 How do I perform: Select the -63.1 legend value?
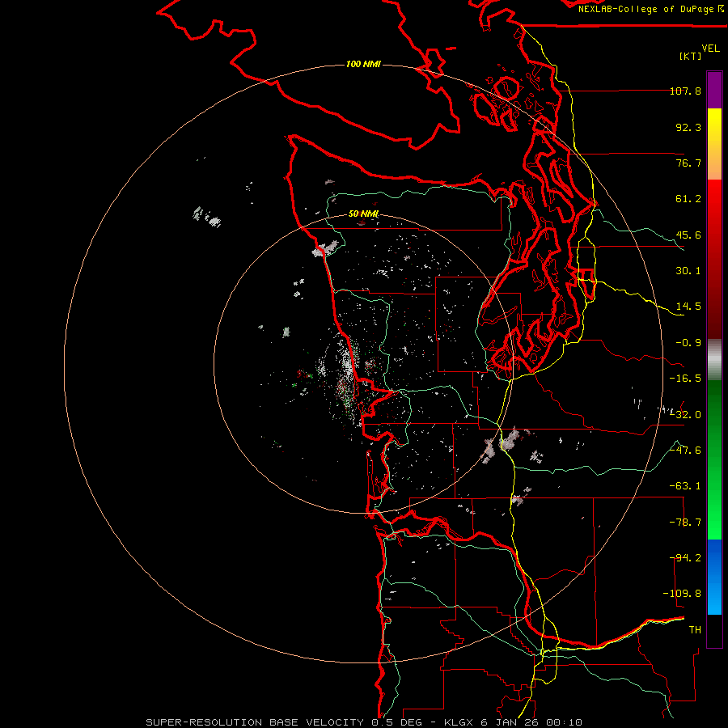(x=685, y=486)
